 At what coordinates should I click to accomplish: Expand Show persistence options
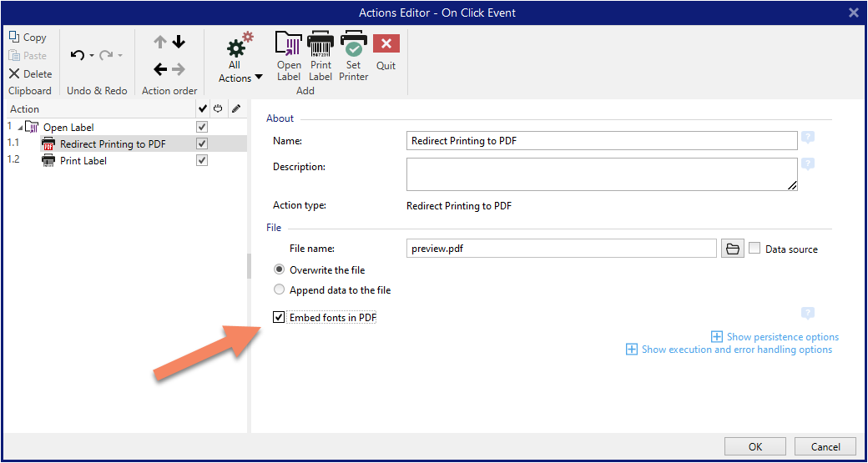775,337
